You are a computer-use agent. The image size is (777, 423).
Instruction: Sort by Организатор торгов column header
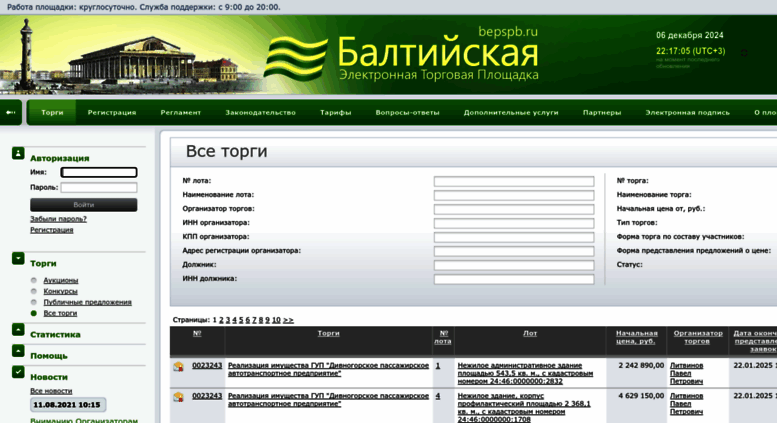tap(698, 337)
